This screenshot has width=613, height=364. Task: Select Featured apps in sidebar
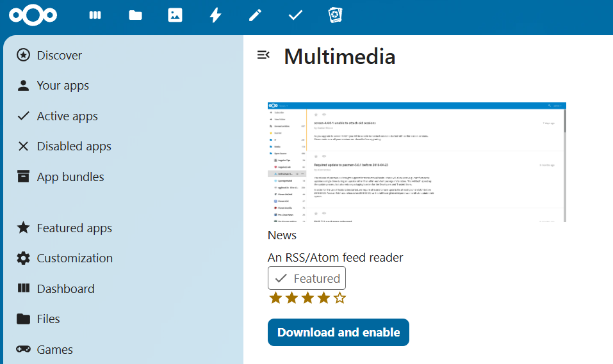74,228
